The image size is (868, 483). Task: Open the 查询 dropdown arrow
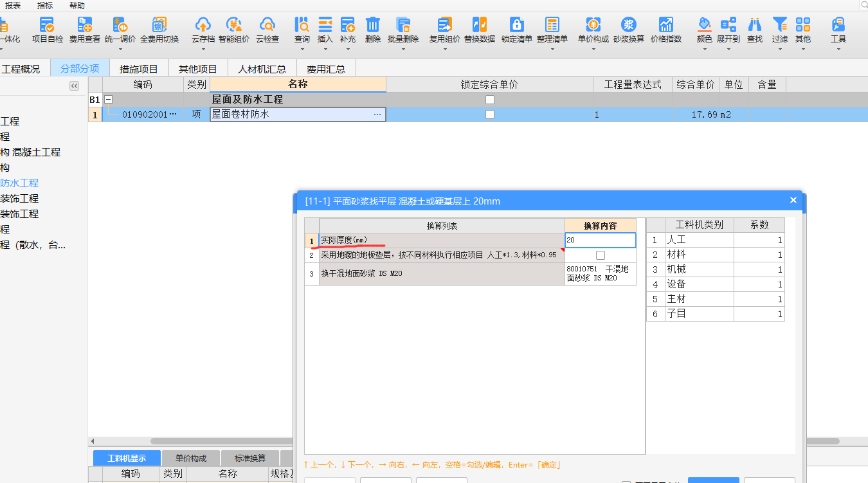[x=302, y=49]
